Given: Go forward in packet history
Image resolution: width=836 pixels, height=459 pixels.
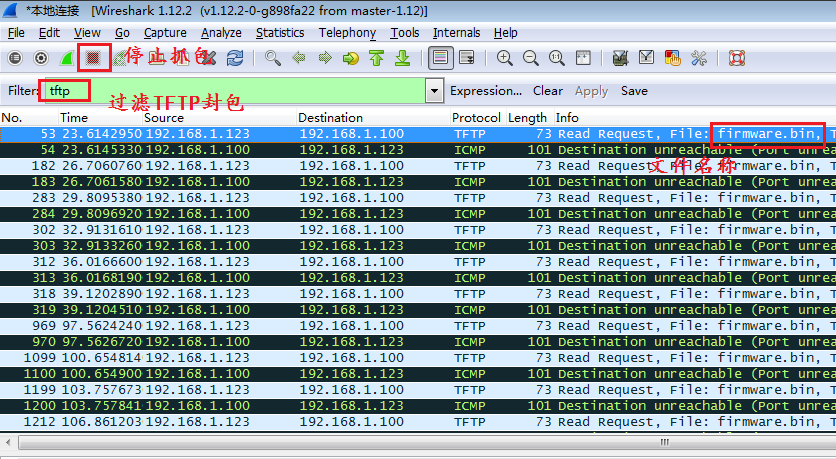Looking at the screenshot, I should (x=325, y=58).
